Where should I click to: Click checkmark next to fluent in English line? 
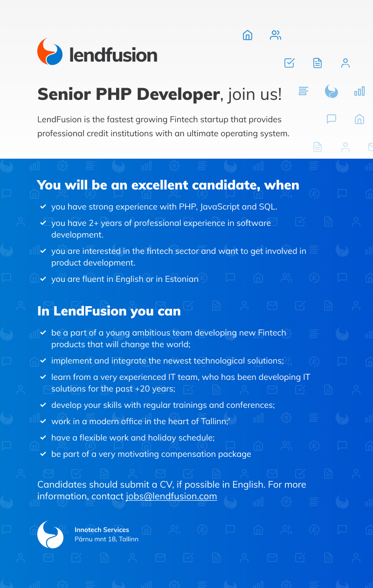43,279
